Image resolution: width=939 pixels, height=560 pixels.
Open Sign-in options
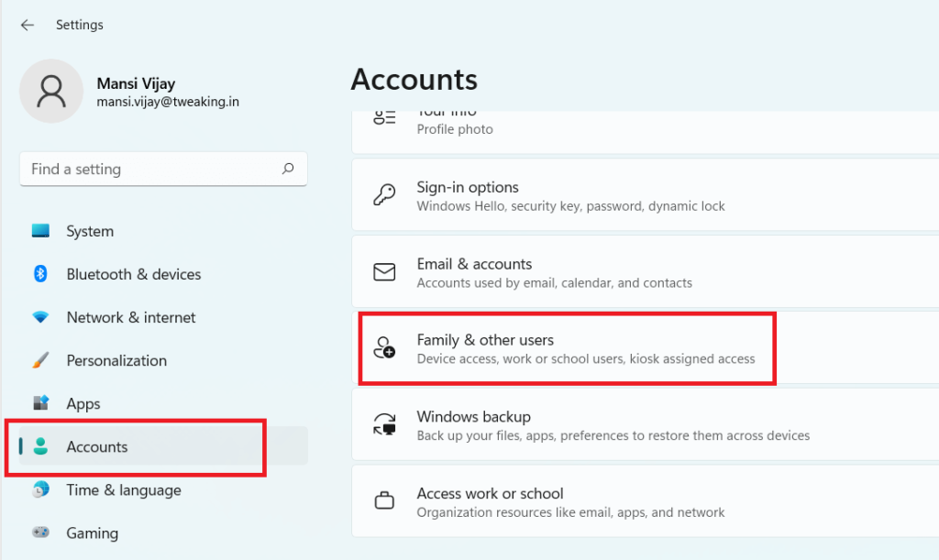tap(645, 195)
